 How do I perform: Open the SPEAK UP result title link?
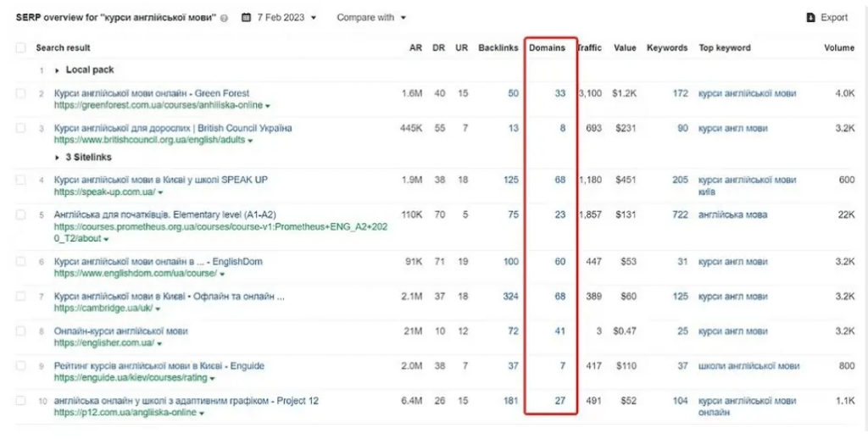(x=161, y=180)
